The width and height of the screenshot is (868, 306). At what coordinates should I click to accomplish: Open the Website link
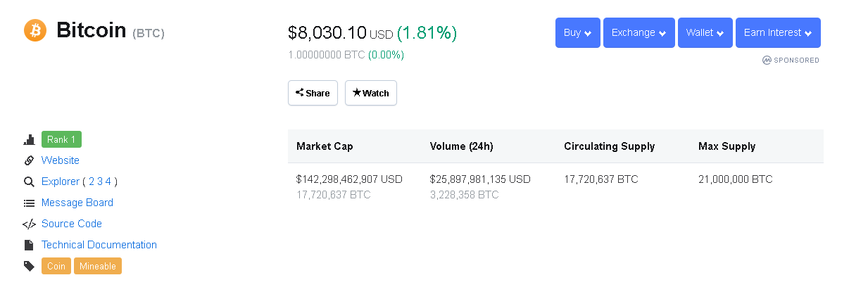[61, 160]
